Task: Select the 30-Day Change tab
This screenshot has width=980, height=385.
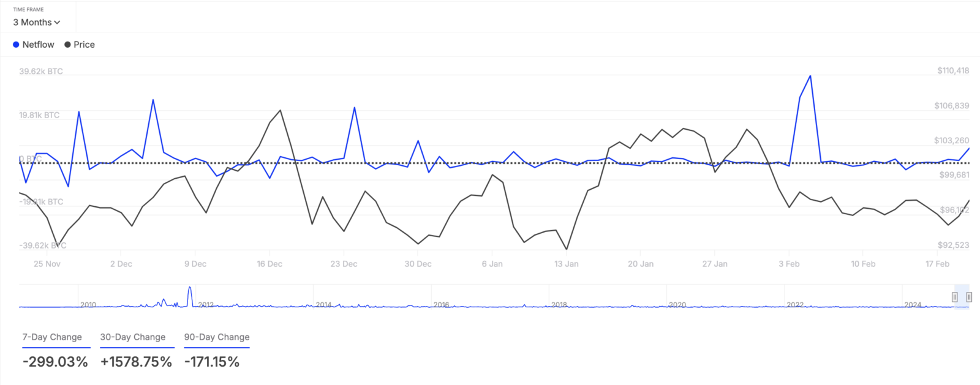Action: click(133, 337)
